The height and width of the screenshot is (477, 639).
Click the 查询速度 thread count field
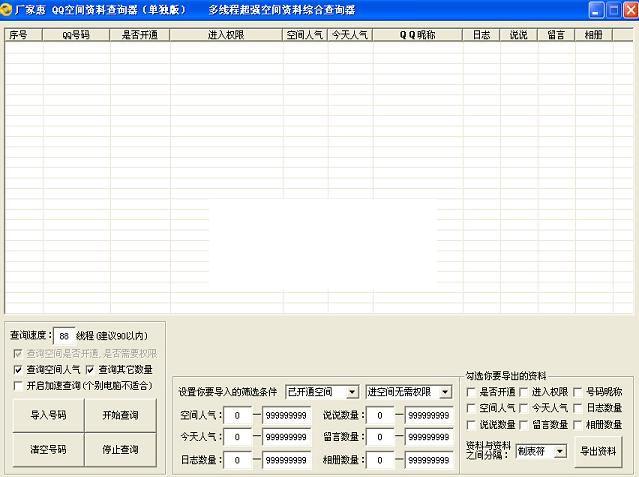coord(64,336)
